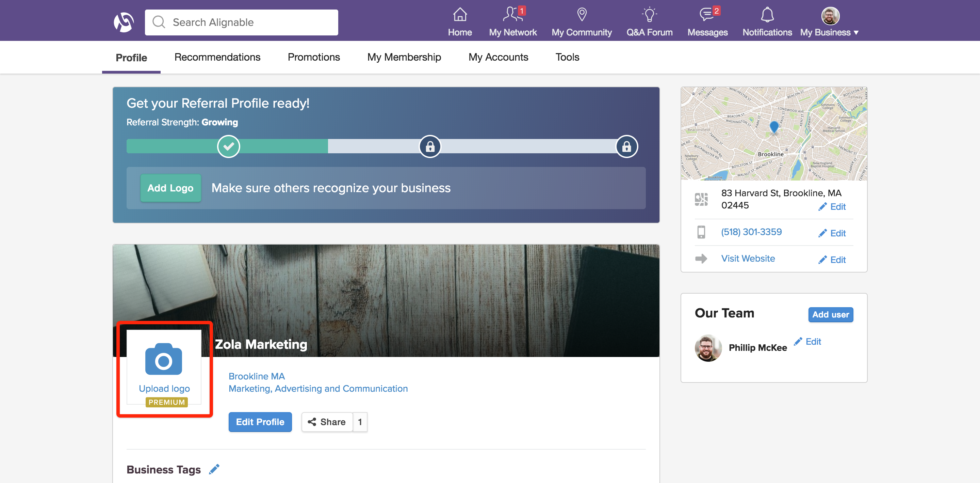Click Phillip McKee's avatar photo
This screenshot has width=980, height=483.
[708, 348]
